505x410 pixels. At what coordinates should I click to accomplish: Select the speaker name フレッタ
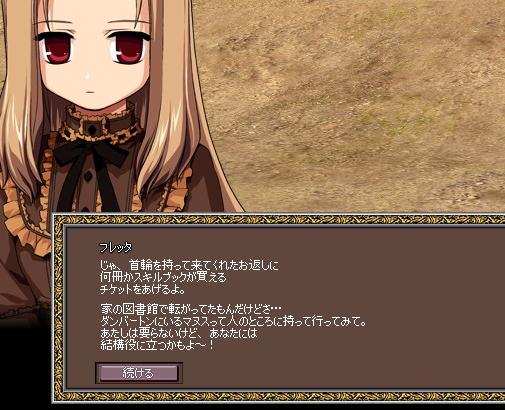click(116, 248)
